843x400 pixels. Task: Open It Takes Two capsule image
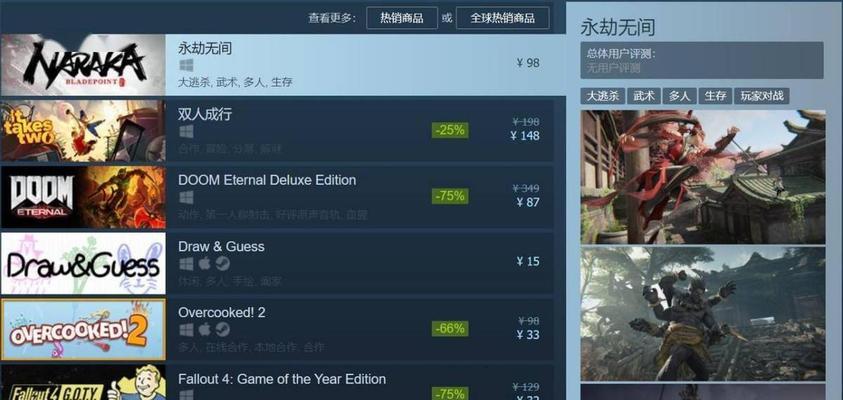(x=83, y=131)
